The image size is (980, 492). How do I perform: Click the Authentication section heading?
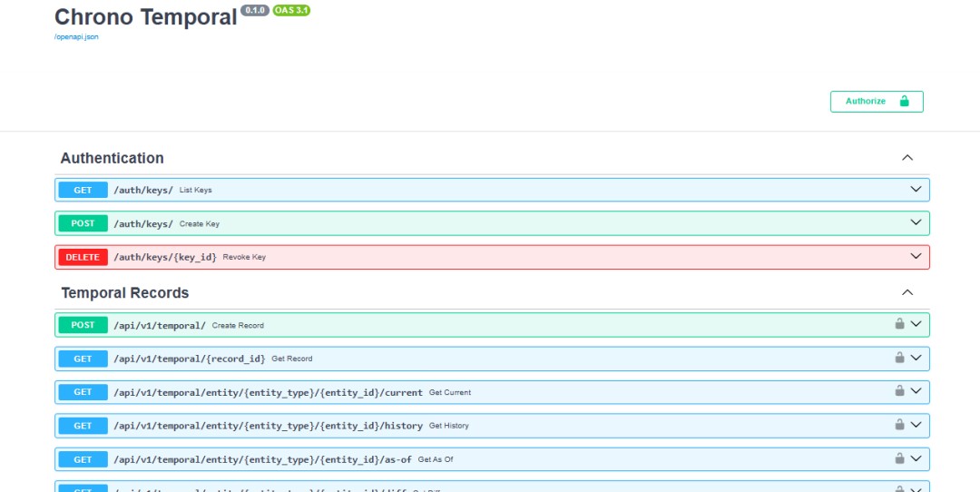112,158
